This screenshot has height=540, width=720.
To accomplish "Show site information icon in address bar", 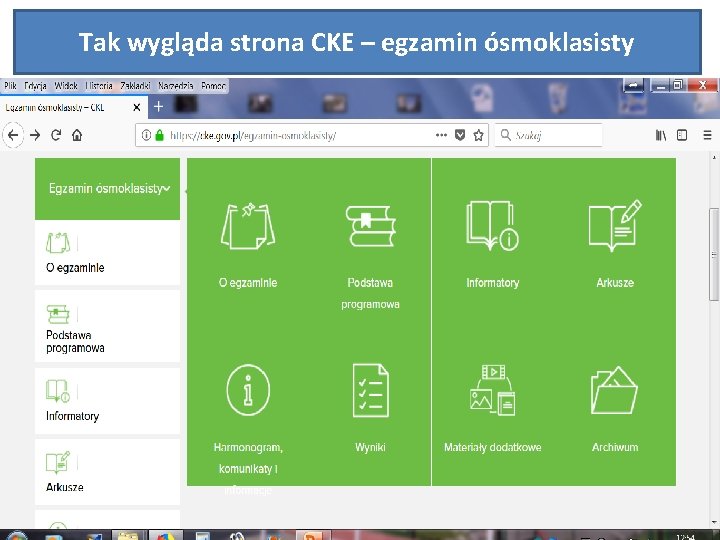I will click(146, 135).
